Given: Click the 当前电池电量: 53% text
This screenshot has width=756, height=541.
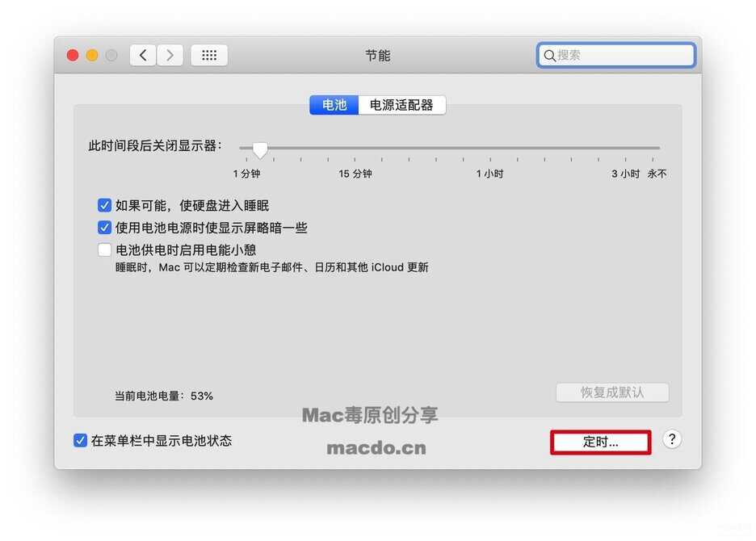Looking at the screenshot, I should click(x=163, y=396).
